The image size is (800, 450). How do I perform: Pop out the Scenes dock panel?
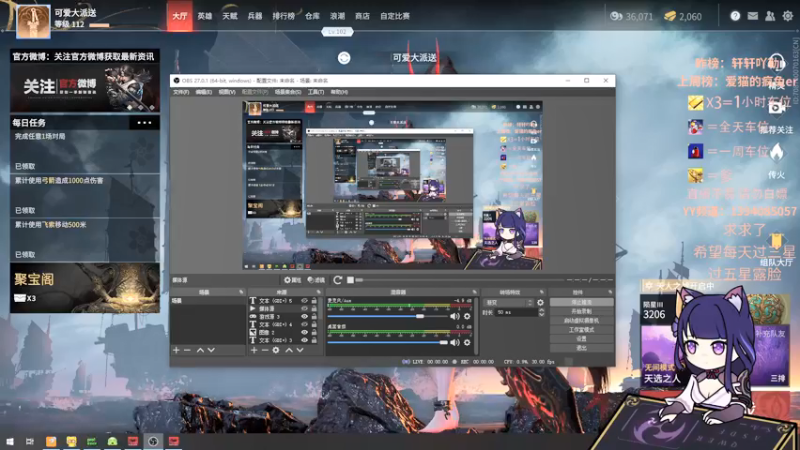[241, 292]
